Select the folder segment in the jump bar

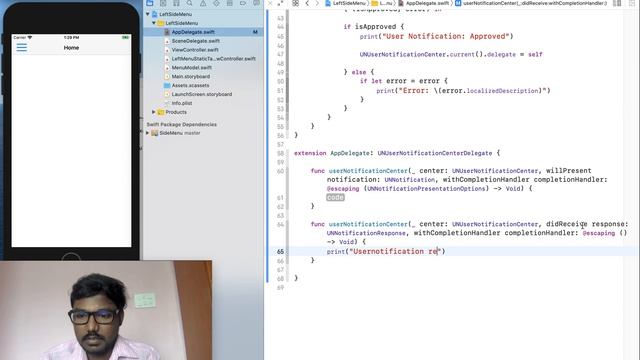(x=382, y=3)
